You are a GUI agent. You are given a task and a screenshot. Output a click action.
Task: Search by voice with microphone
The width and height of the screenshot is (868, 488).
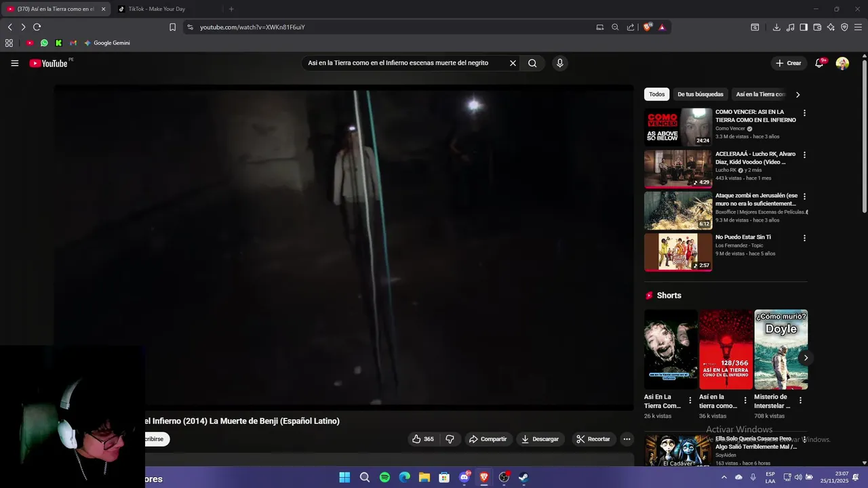(x=559, y=63)
